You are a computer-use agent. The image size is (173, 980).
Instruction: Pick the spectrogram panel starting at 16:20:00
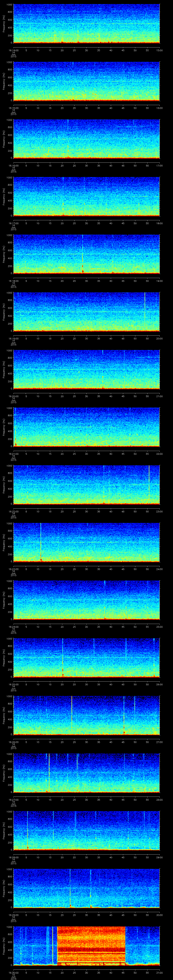click(87, 369)
